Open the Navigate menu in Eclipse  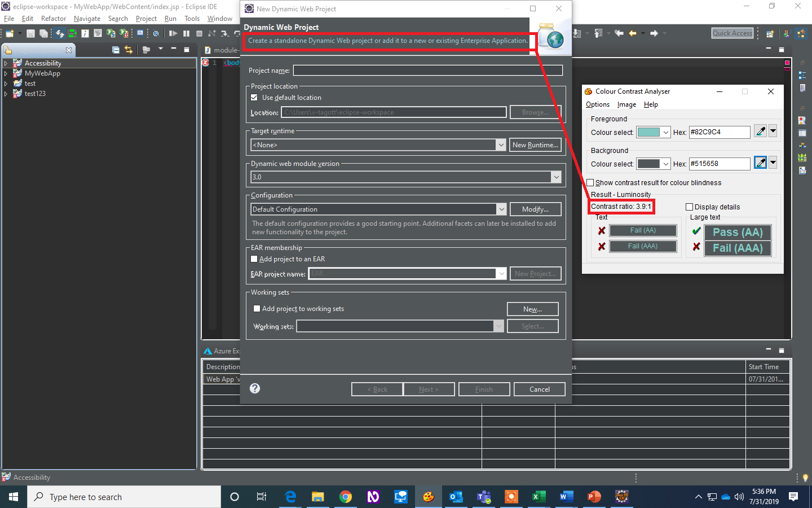[x=86, y=18]
